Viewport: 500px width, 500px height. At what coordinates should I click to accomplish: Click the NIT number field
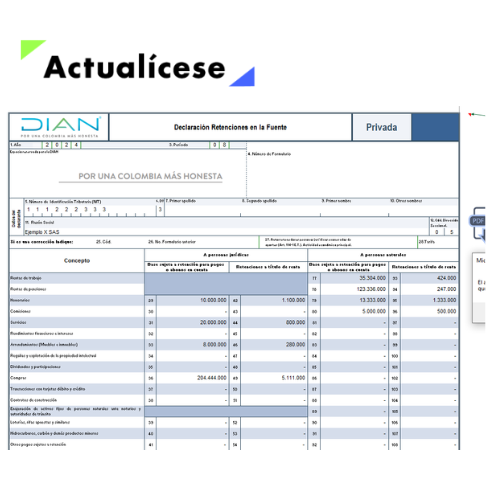[90, 210]
